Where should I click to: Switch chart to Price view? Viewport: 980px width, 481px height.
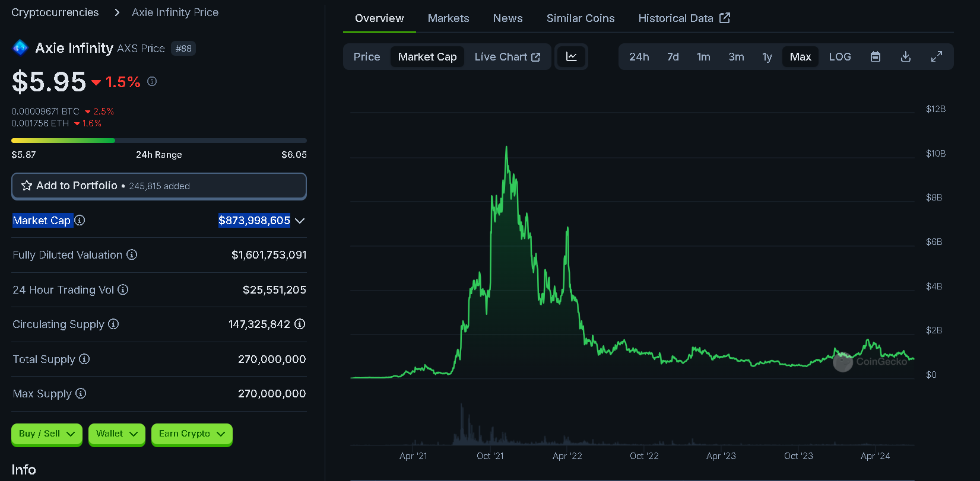[367, 57]
